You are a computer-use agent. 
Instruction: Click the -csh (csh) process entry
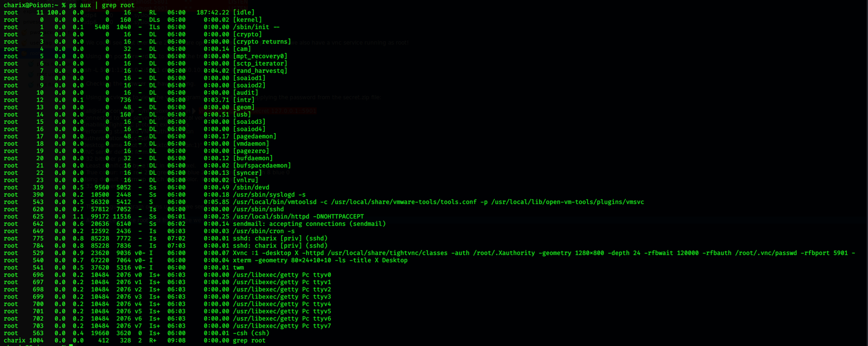point(251,334)
